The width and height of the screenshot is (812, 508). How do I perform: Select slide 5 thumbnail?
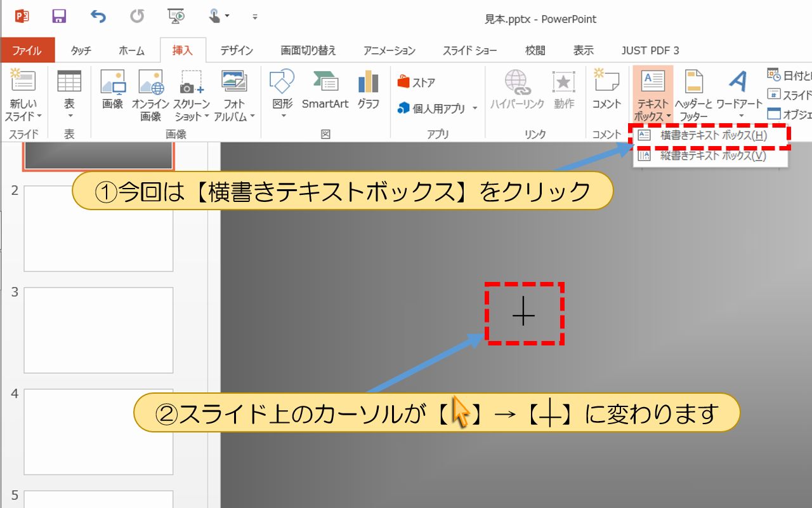click(98, 499)
